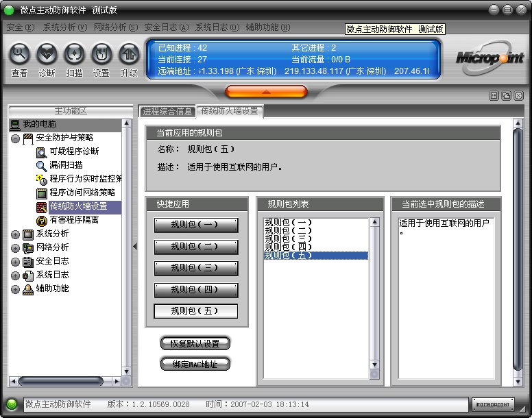
Task: Collapse the top panel with orange arrow button
Action: click(266, 92)
